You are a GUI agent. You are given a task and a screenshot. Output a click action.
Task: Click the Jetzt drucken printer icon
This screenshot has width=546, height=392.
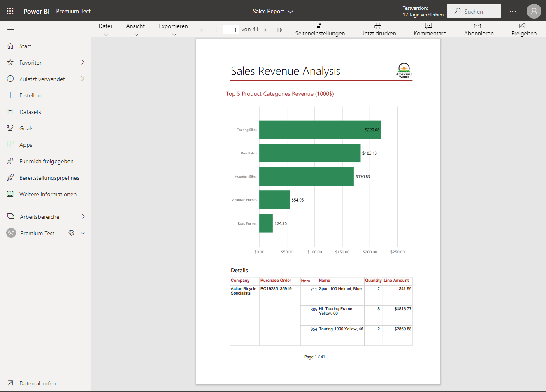378,26
